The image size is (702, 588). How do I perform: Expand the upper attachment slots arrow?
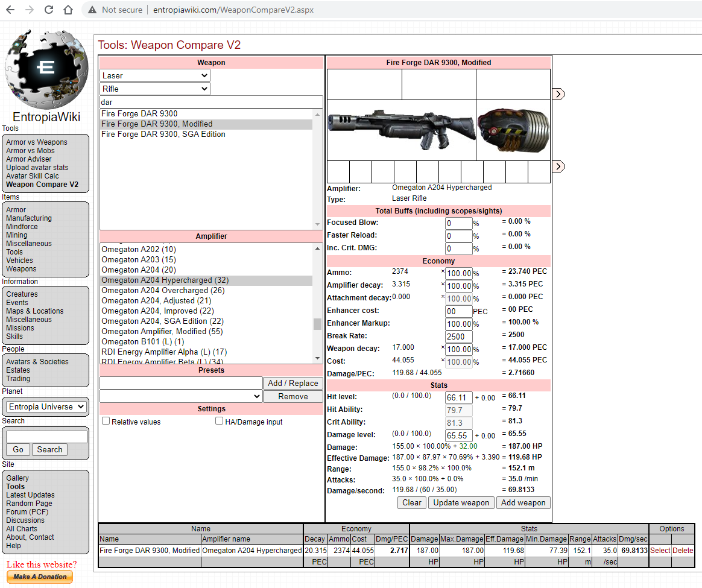[558, 94]
